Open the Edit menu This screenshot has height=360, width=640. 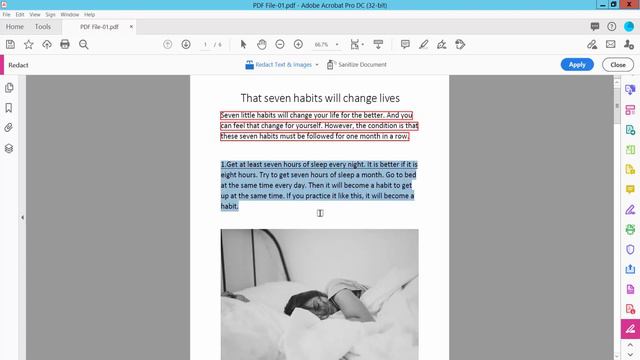(x=20, y=14)
